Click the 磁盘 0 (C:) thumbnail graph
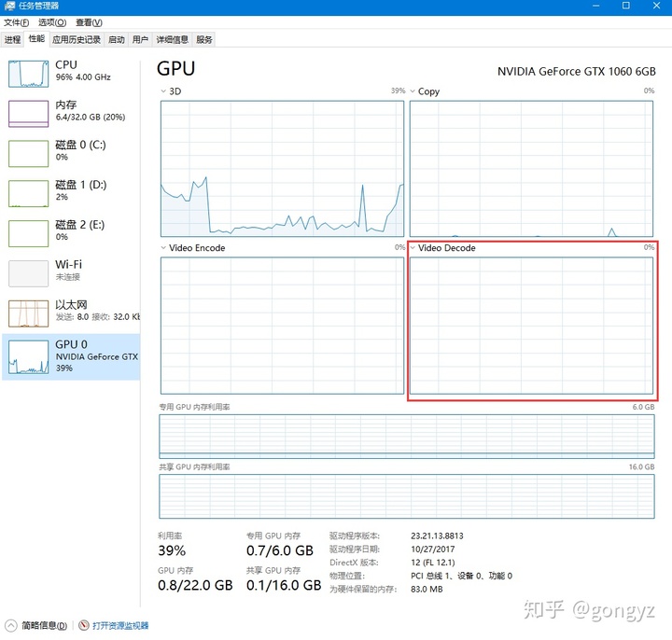The height and width of the screenshot is (640, 672). click(x=28, y=154)
